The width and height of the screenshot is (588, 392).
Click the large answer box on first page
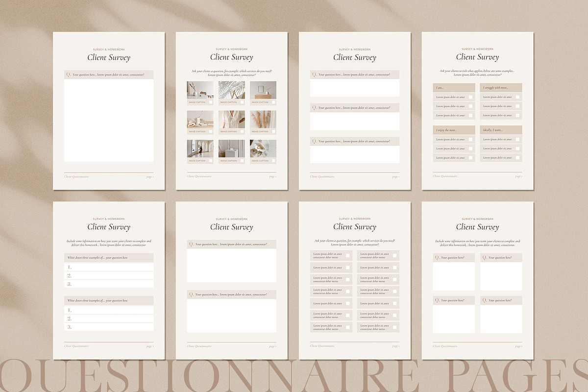109,121
